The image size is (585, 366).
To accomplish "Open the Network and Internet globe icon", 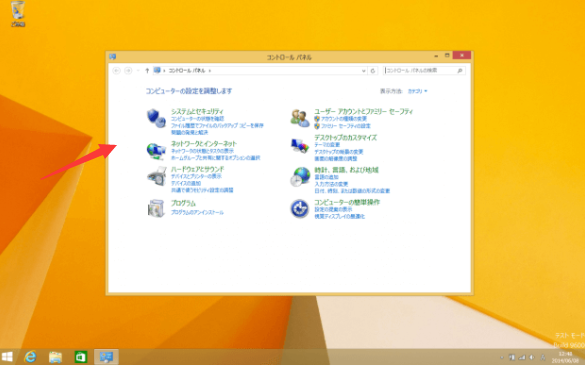I will [x=156, y=151].
